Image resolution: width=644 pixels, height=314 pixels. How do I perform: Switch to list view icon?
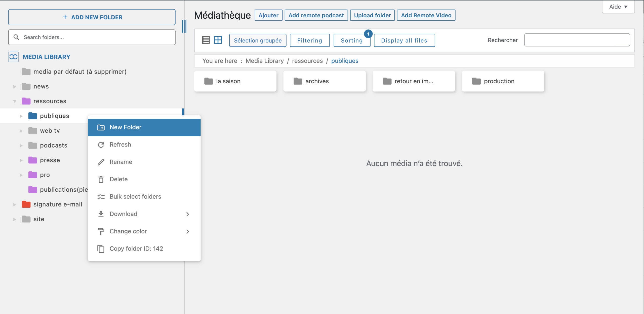pos(206,40)
